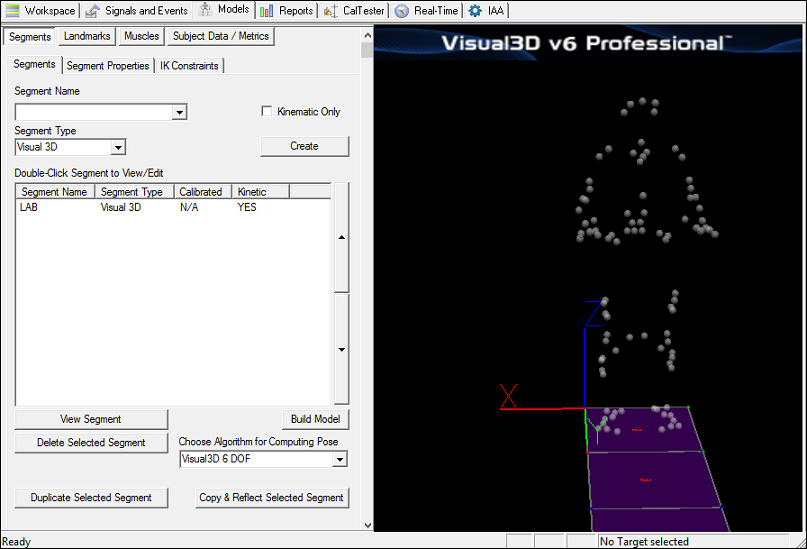
Task: Click the IAA gear icon
Action: coord(475,10)
